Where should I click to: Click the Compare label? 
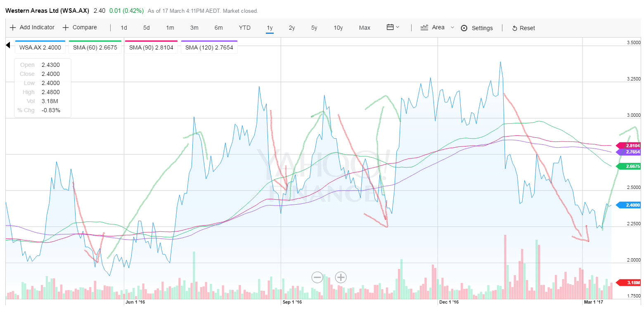[x=85, y=27]
